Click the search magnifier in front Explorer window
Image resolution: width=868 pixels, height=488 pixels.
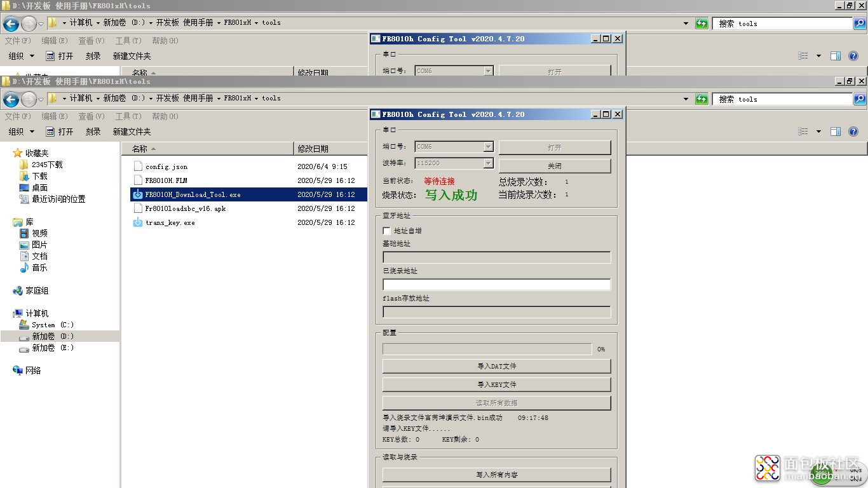click(859, 99)
